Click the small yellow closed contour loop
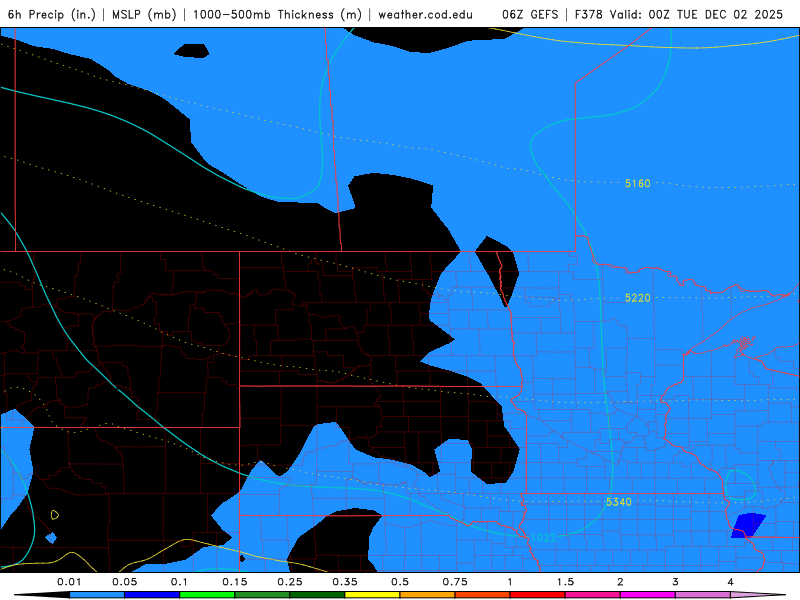800x600 pixels. [55, 515]
